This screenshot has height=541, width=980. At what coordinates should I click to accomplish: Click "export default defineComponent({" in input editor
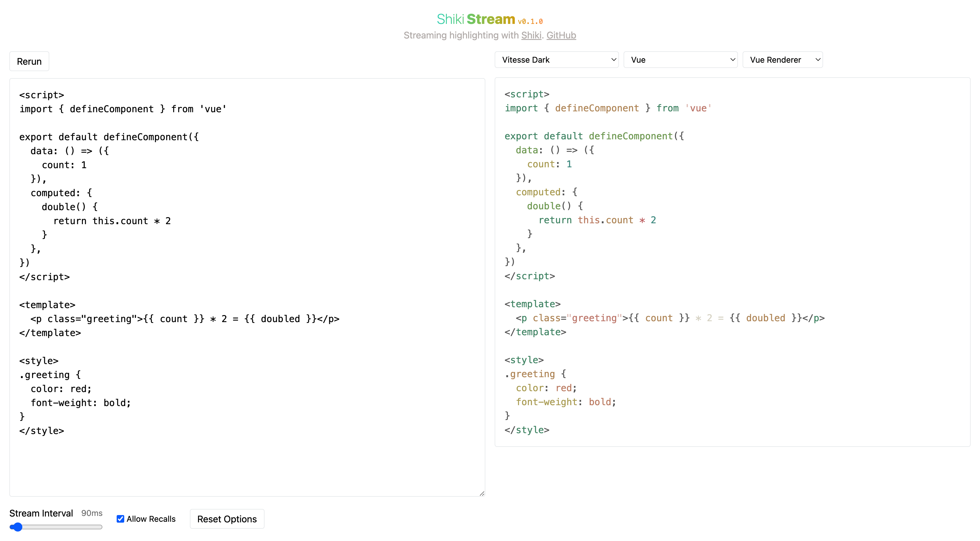click(x=109, y=137)
